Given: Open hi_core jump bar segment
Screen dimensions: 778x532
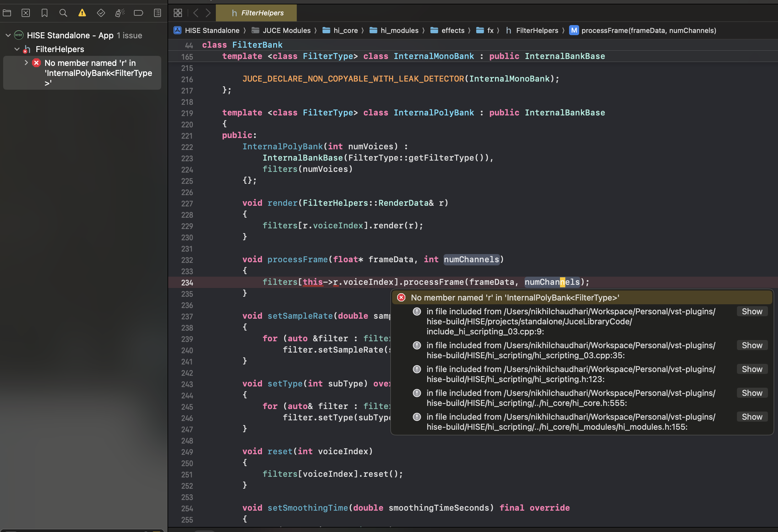Looking at the screenshot, I should pos(340,30).
